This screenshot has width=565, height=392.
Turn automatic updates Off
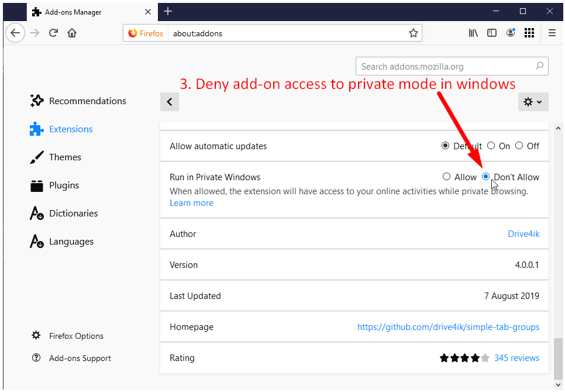pyautogui.click(x=519, y=146)
